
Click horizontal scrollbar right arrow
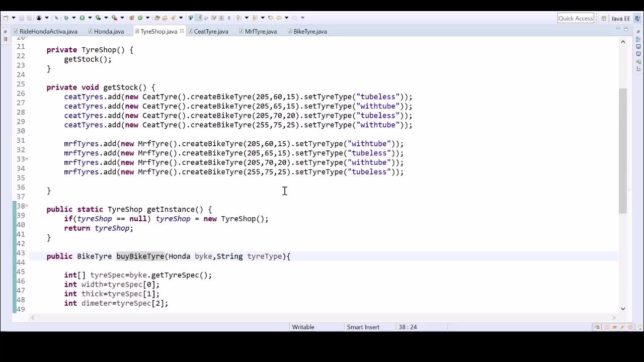[x=614, y=317]
